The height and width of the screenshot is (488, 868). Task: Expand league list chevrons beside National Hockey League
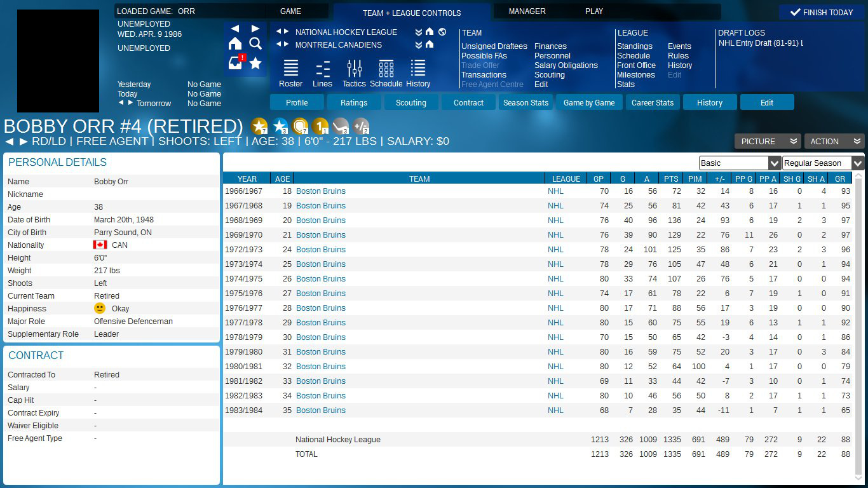[x=419, y=32]
